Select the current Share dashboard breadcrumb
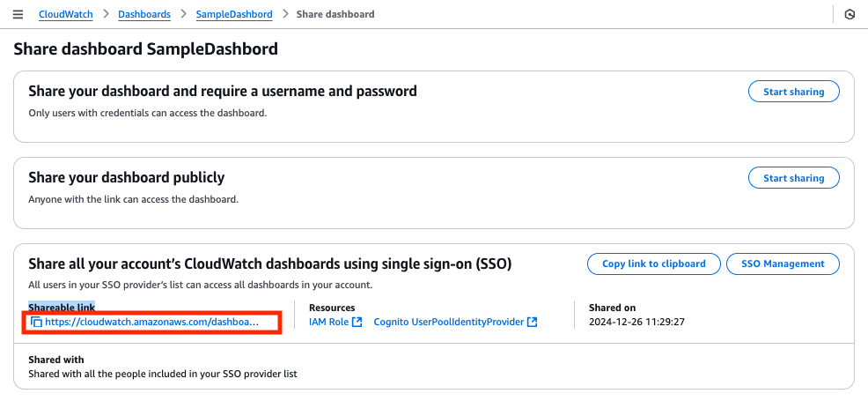Screen dimensions: 868x401 335,14
